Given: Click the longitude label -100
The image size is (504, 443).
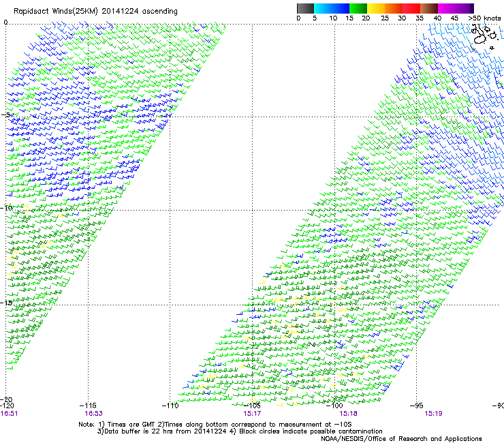Looking at the screenshot, I should (x=334, y=406).
